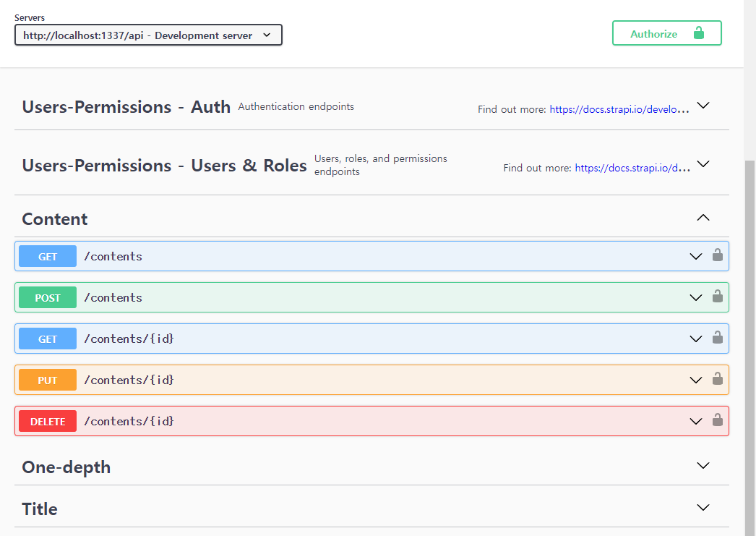Click the /contents/{id} path in GET row
The width and height of the screenshot is (756, 536).
point(129,339)
